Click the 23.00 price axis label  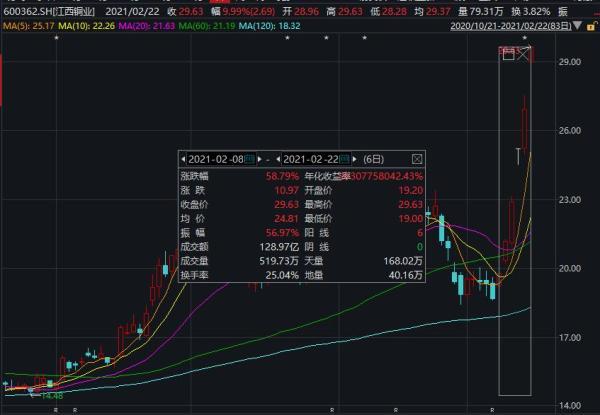pos(569,200)
